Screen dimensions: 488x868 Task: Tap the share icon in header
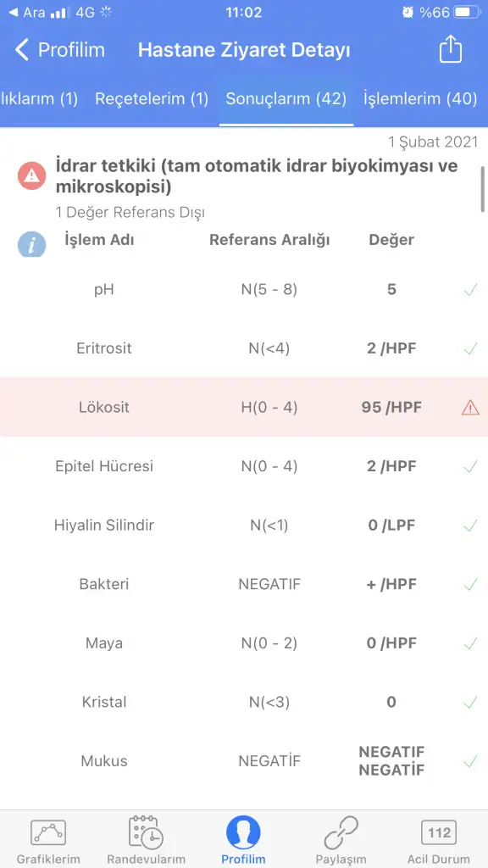point(450,49)
